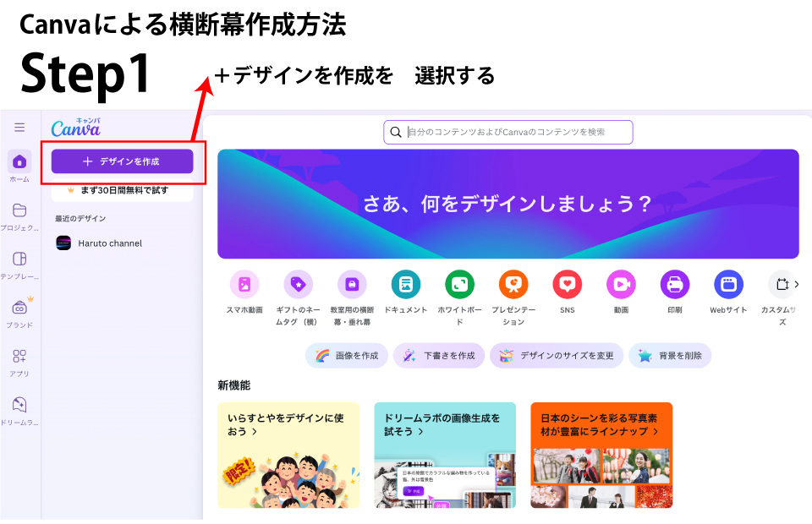
Task: Open いらすとやをデザインに使おう card
Action: [288, 456]
